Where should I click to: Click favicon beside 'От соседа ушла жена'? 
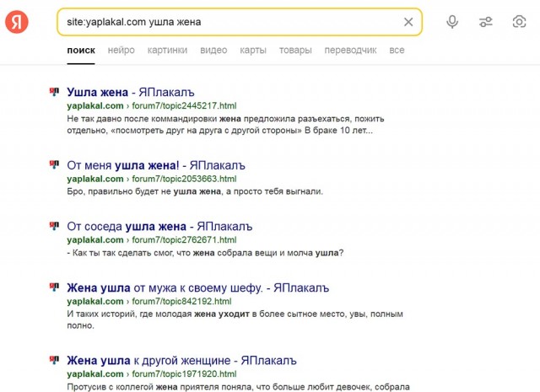click(x=54, y=226)
